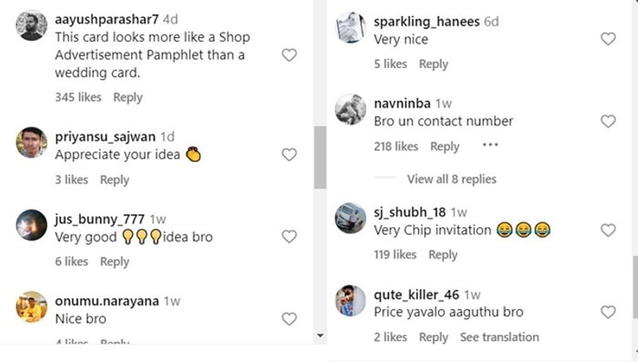This screenshot has width=638, height=364.
Task: Heart the onumu.narayana 'Nice bro' comment
Action: pos(289,319)
